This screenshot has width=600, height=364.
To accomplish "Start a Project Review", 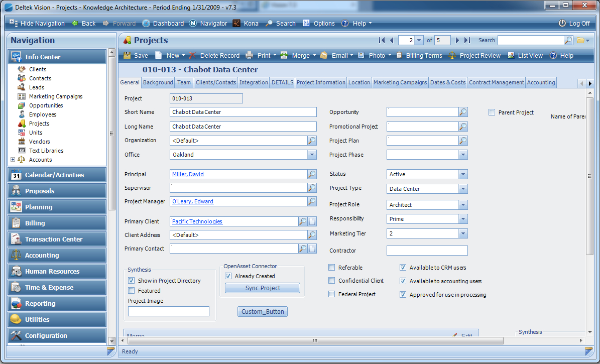I will pos(473,55).
